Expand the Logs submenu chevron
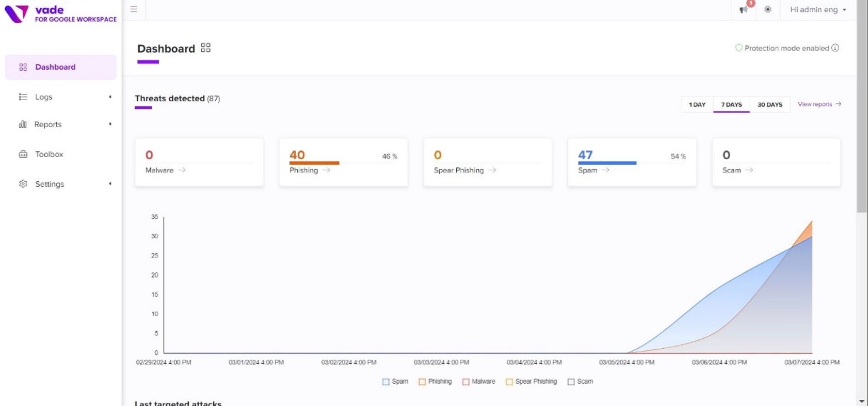The image size is (868, 406). tap(110, 97)
